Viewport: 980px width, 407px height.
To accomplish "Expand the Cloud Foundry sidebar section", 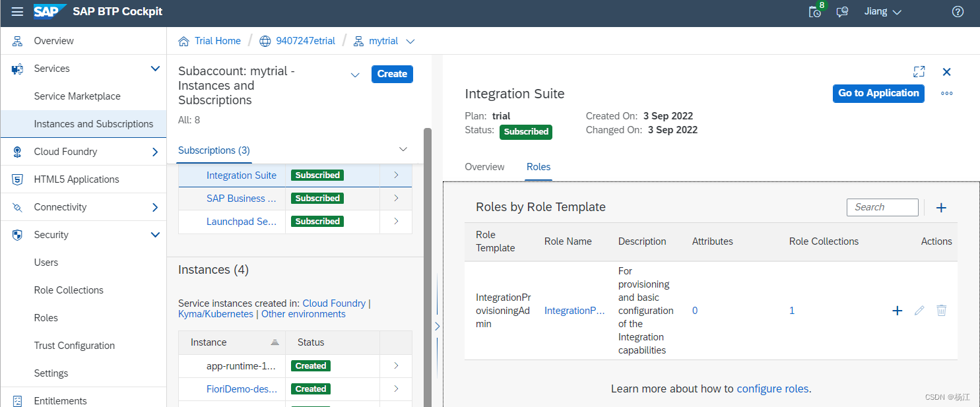I will pyautogui.click(x=156, y=151).
